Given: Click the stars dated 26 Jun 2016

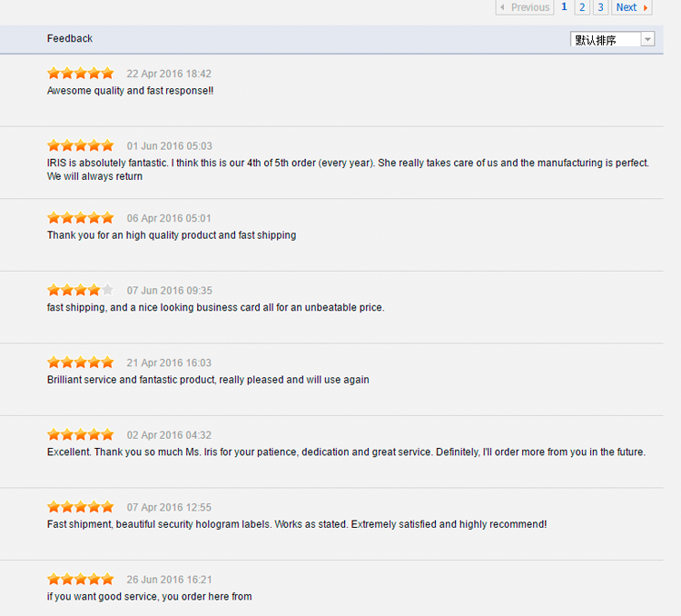Looking at the screenshot, I should pyautogui.click(x=81, y=580).
